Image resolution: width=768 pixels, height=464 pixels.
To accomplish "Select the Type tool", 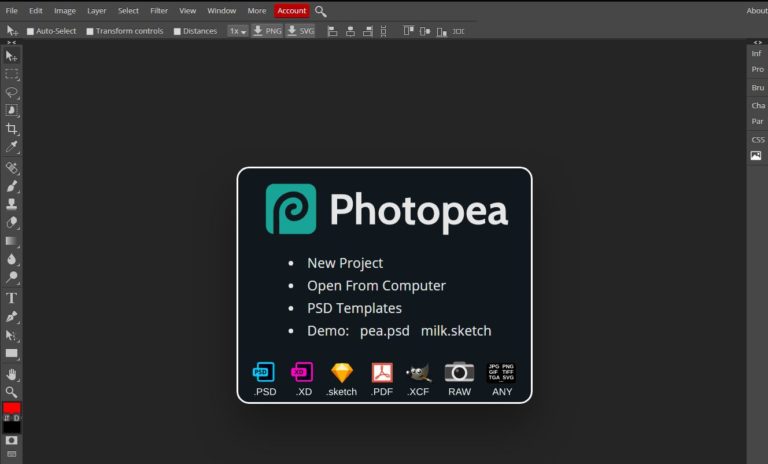I will point(11,298).
